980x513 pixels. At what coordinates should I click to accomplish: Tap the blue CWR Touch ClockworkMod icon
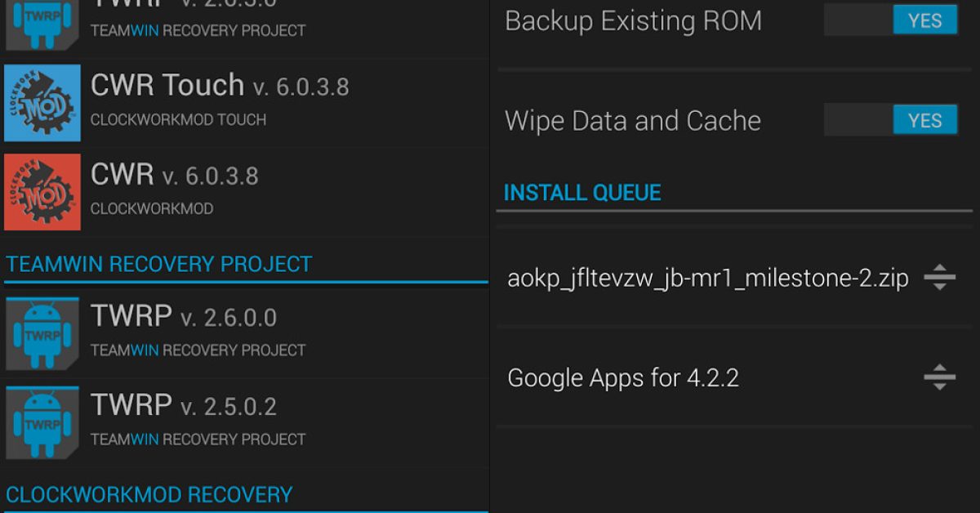(42, 103)
